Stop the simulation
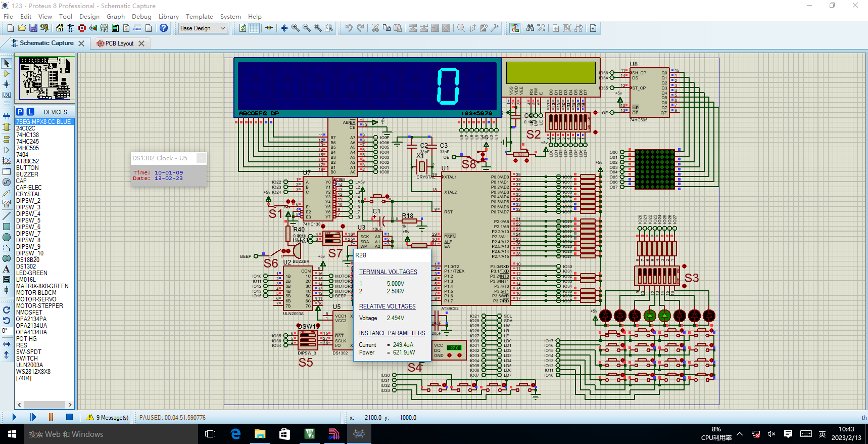 [69, 417]
